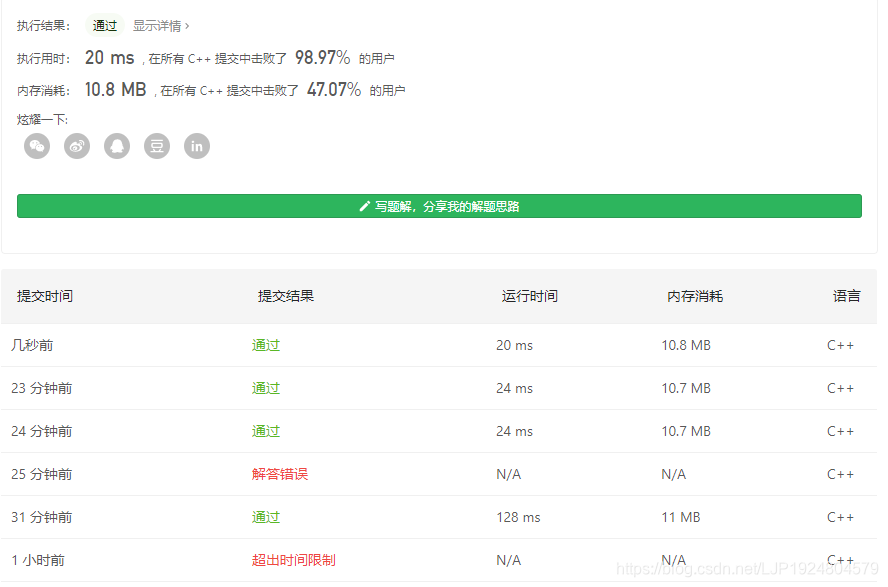The height and width of the screenshot is (587, 888).
Task: Share the result via the Weibo icon
Action: click(77, 146)
